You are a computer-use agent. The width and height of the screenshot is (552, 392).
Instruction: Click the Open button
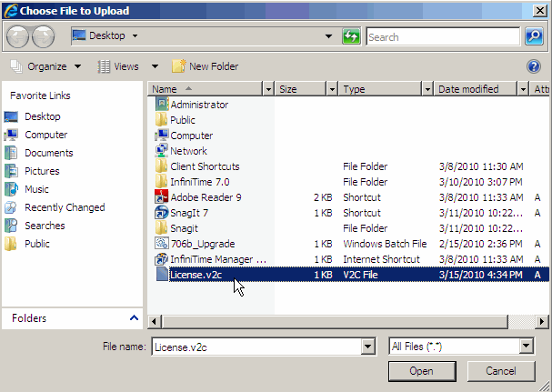[421, 371]
